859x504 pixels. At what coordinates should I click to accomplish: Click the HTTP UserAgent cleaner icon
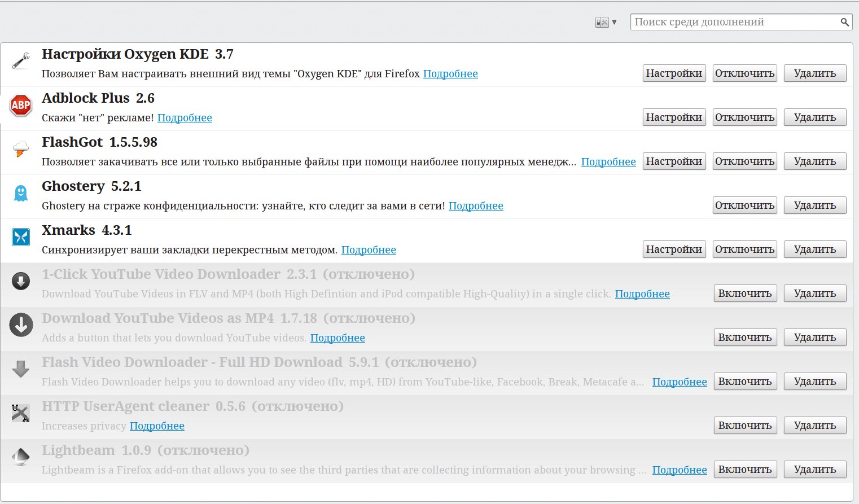click(x=21, y=413)
